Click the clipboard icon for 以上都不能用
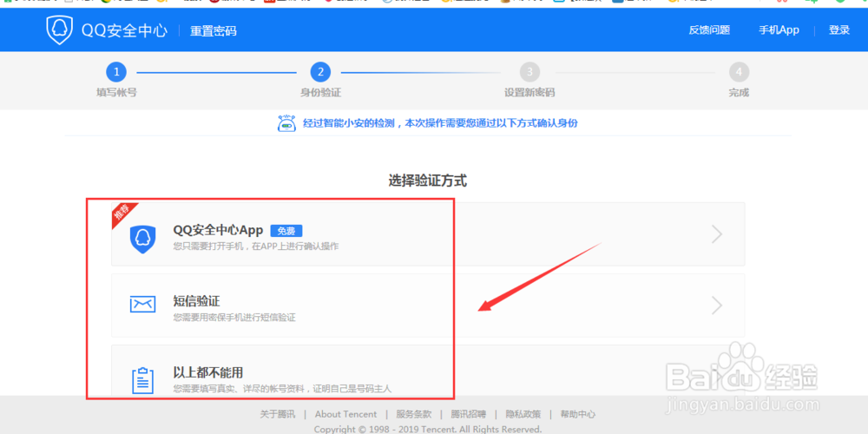Viewport: 868px width, 434px height. pyautogui.click(x=142, y=380)
